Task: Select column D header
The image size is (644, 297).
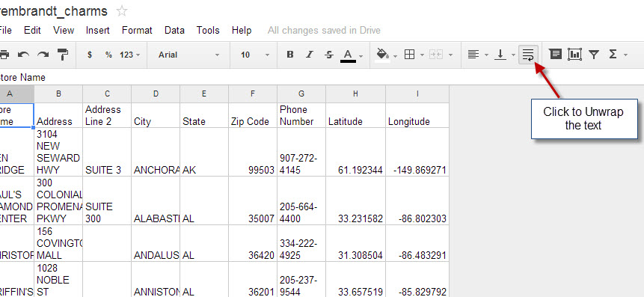Action: (156, 94)
